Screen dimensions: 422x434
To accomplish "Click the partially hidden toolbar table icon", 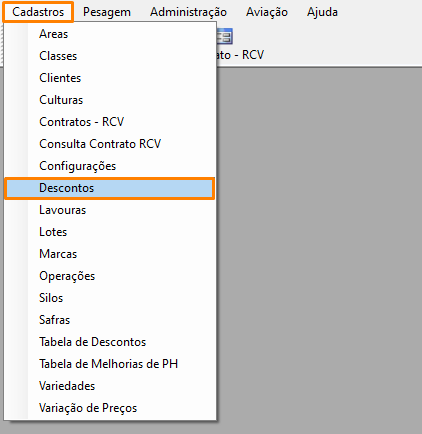I will coord(224,36).
